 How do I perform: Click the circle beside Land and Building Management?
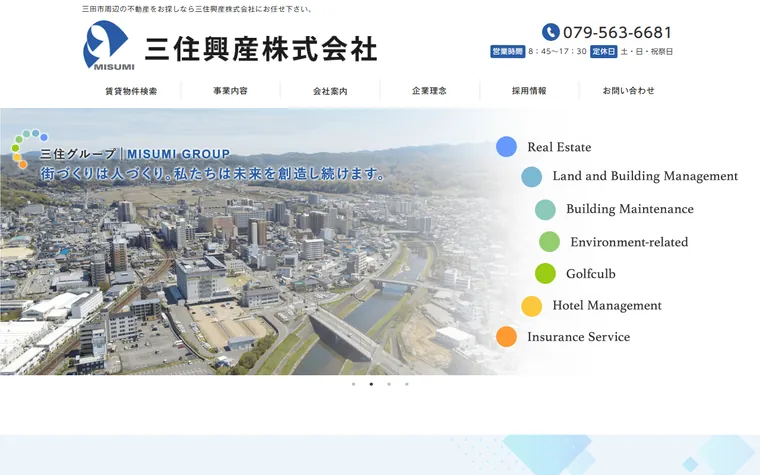[x=532, y=177]
